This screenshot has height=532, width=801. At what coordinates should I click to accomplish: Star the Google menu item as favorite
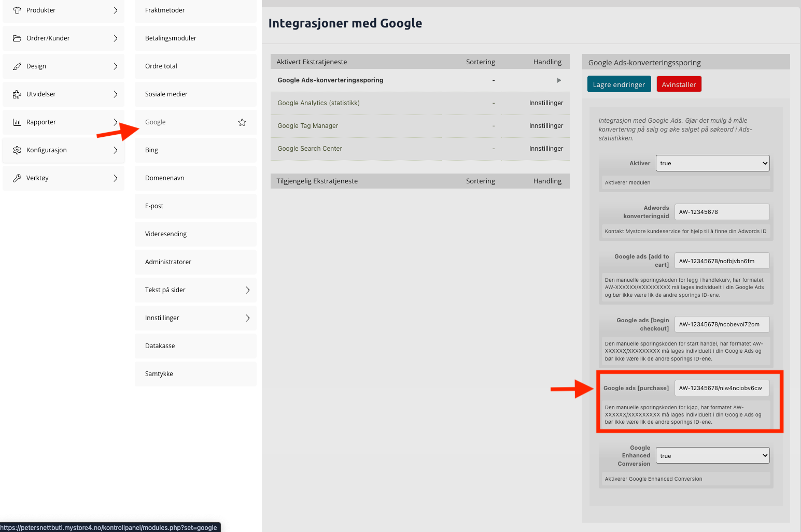pos(242,122)
